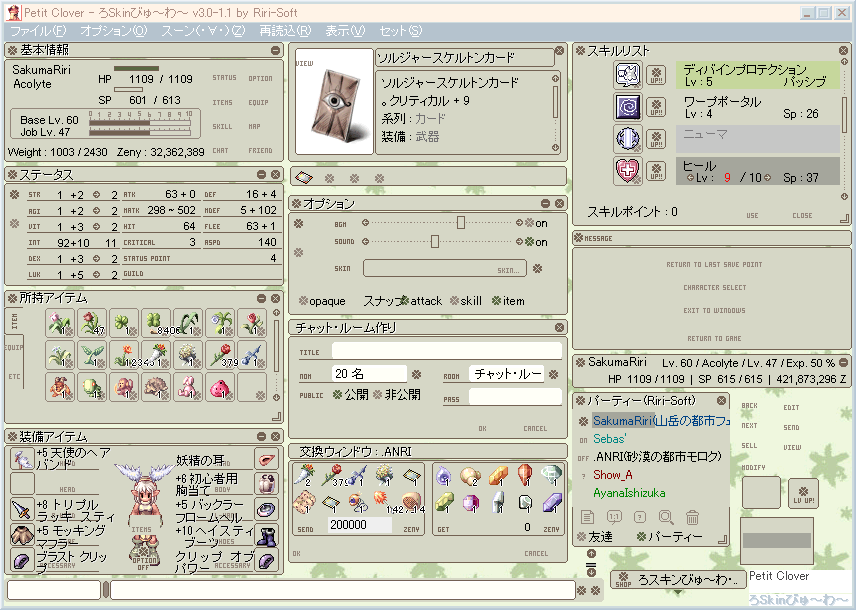Screen dimensions: 856x610
Task: Click the card icon below the card viewer
Action: (x=304, y=177)
